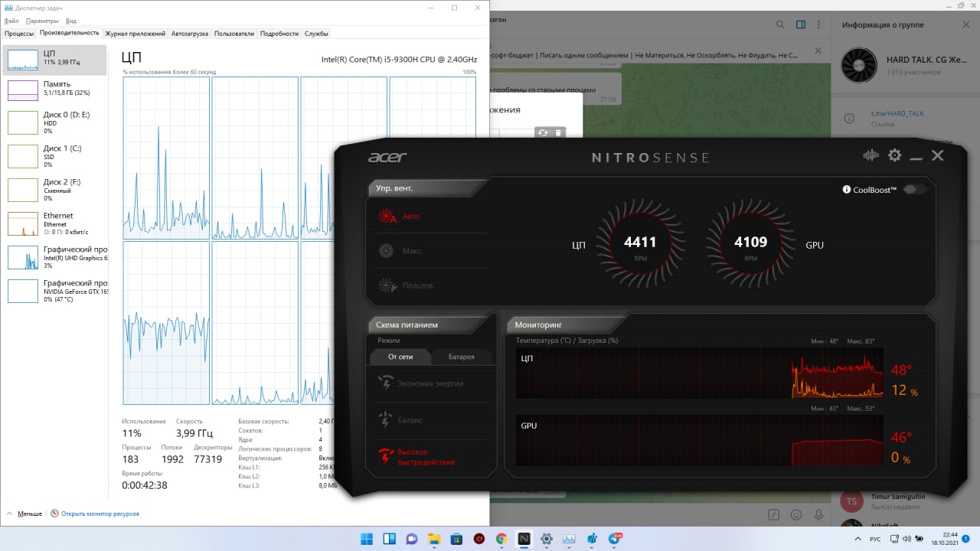
Task: Open Chat icon on taskbar
Action: (x=411, y=539)
